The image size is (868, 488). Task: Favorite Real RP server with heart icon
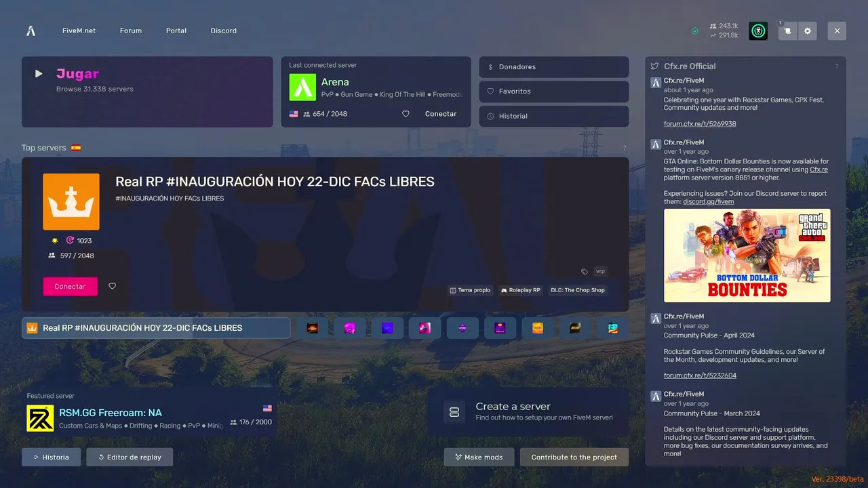(113, 286)
